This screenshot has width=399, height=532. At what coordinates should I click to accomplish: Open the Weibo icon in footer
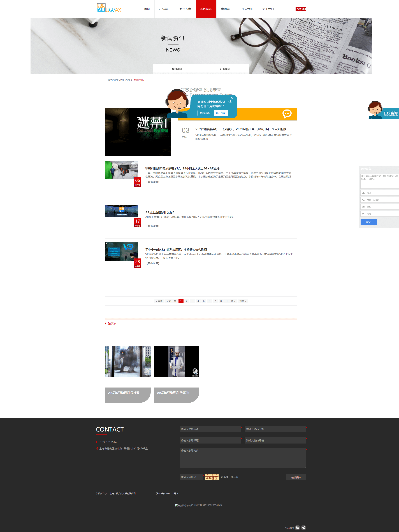point(303,528)
